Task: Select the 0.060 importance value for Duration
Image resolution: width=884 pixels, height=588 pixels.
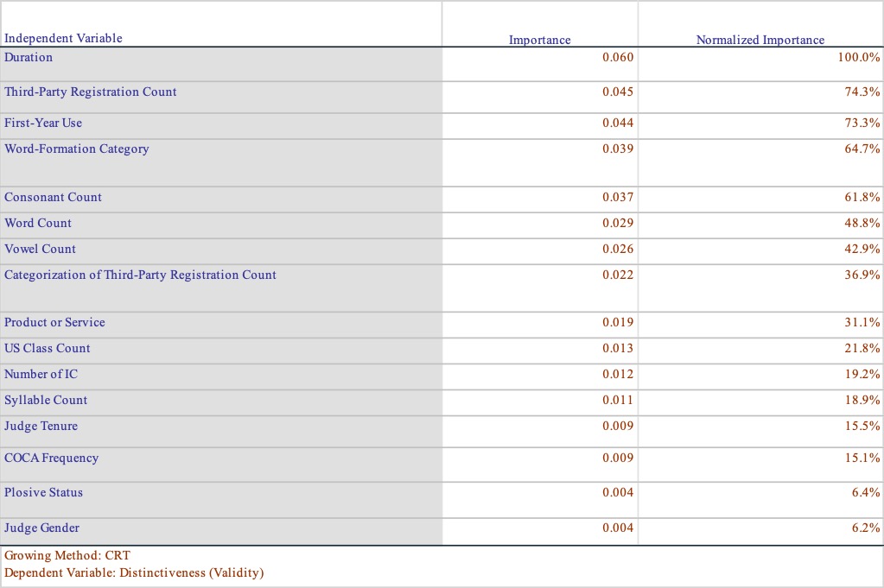Action: click(x=617, y=58)
